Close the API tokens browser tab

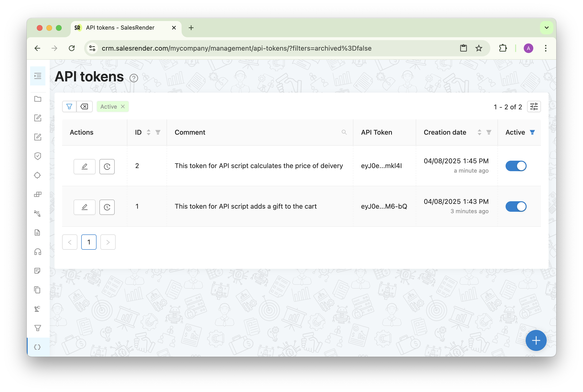click(x=174, y=28)
